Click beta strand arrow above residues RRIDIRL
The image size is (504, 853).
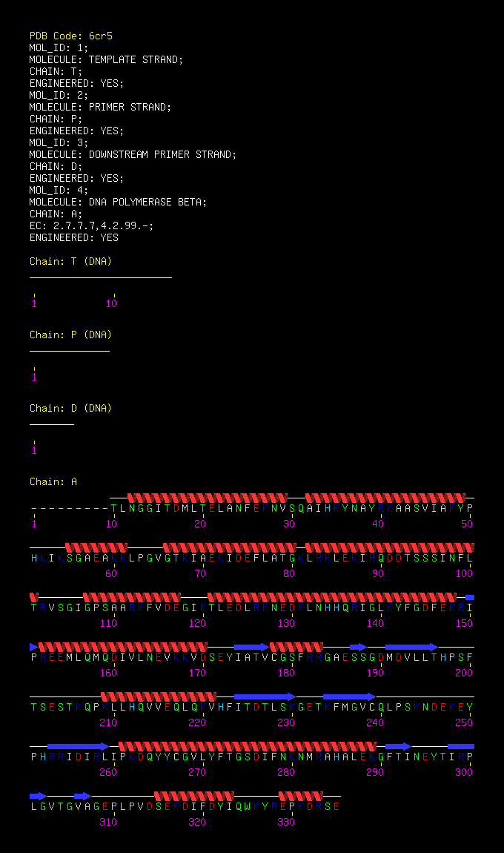click(79, 746)
